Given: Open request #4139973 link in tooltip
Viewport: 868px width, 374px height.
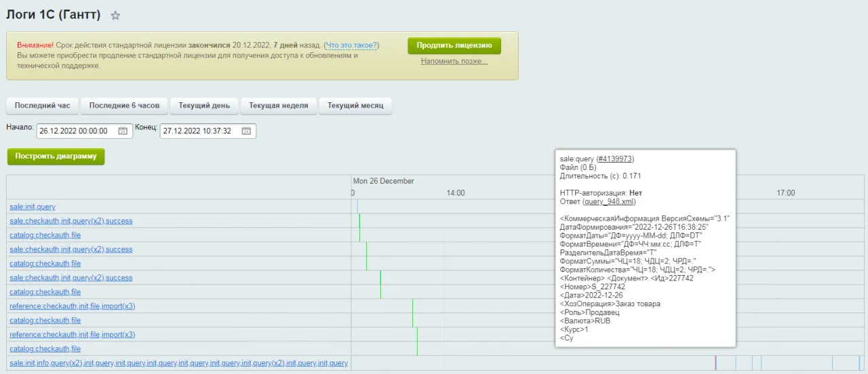Looking at the screenshot, I should pyautogui.click(x=614, y=159).
